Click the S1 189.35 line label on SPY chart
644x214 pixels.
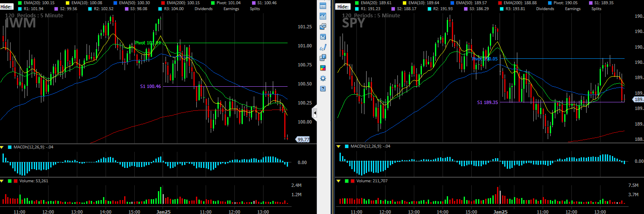pos(488,102)
